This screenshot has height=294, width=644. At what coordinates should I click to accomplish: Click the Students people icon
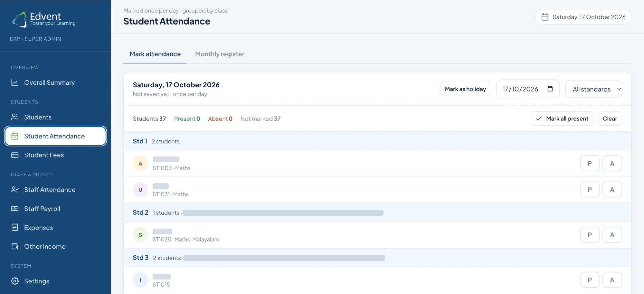coord(15,117)
